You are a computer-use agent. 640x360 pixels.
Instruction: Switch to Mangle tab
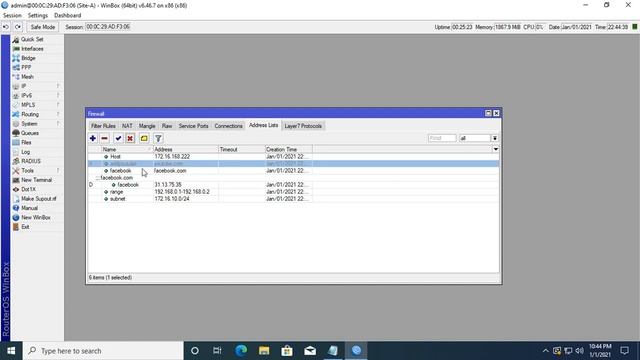(x=147, y=126)
